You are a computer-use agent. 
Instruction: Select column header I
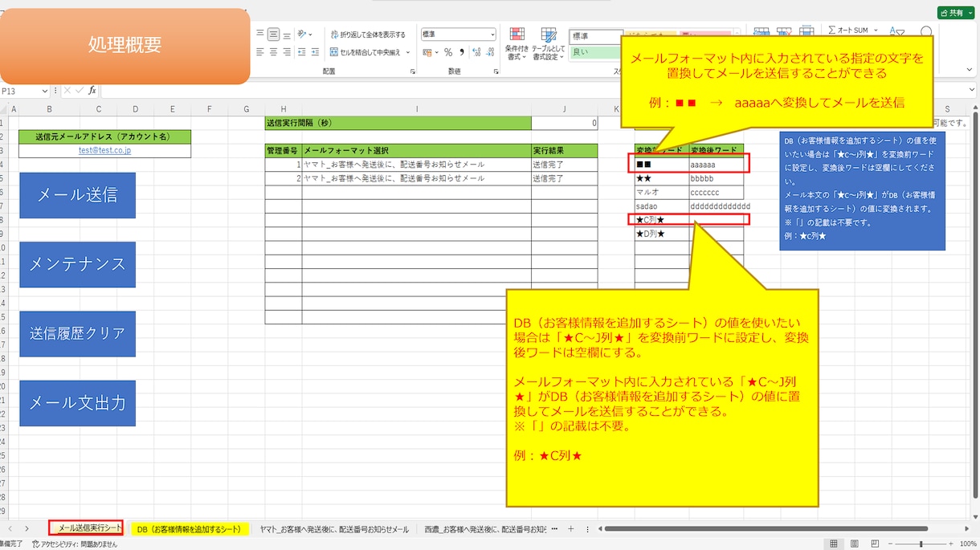point(416,109)
